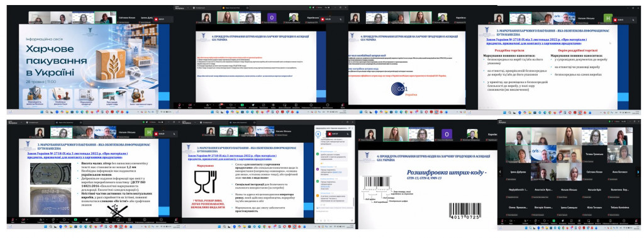Select the Світлана Козак tile in gallery view
Image resolution: width=644 pixels, height=238 pixels.
pos(595,172)
